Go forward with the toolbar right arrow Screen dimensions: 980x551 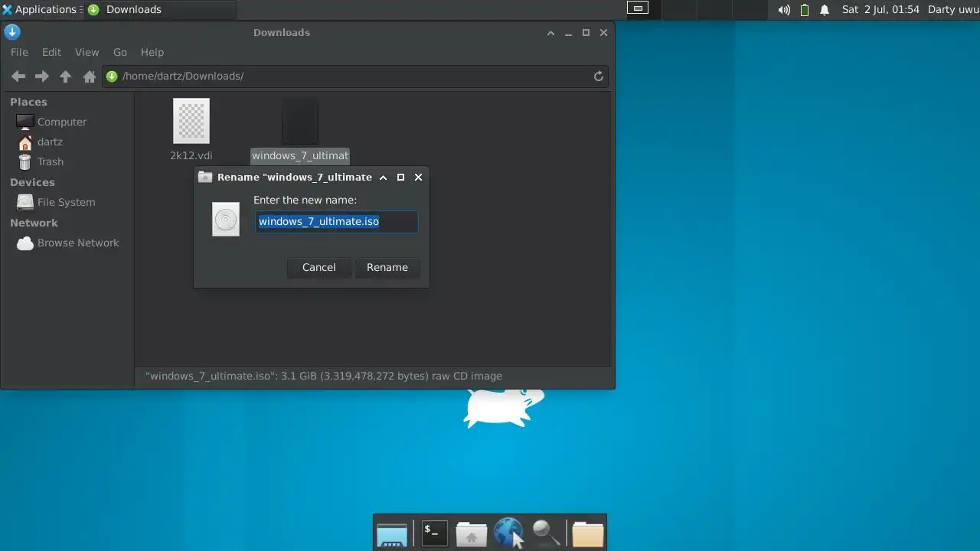(x=42, y=77)
